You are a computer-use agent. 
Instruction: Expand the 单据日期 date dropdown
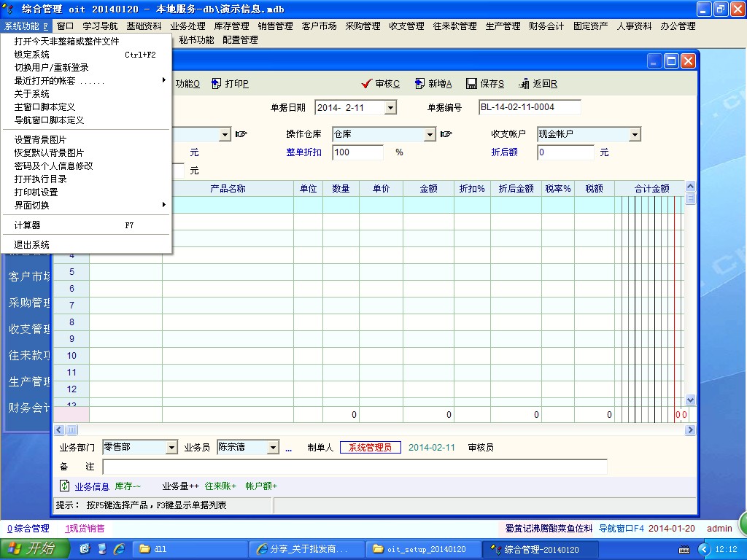(x=390, y=108)
